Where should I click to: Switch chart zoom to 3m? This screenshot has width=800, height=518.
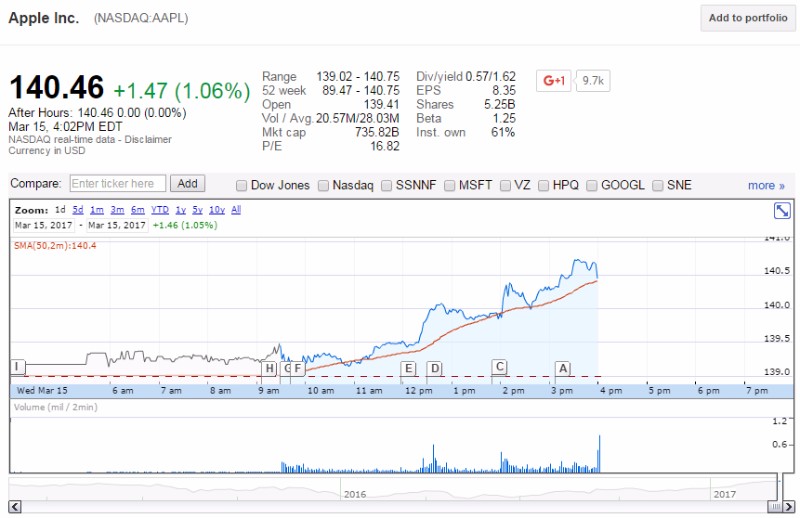pyautogui.click(x=117, y=210)
